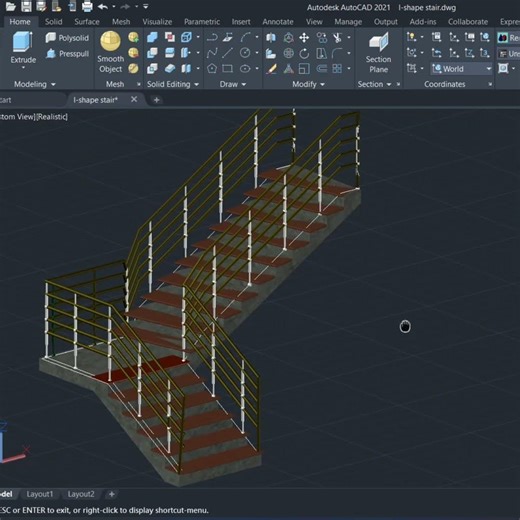Click the Interfere solids icon

170,37
